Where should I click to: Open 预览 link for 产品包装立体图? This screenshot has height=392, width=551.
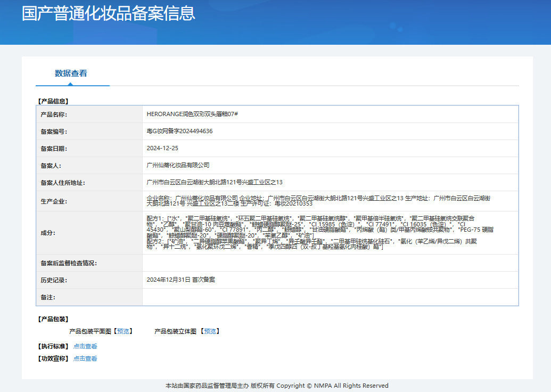(210, 331)
